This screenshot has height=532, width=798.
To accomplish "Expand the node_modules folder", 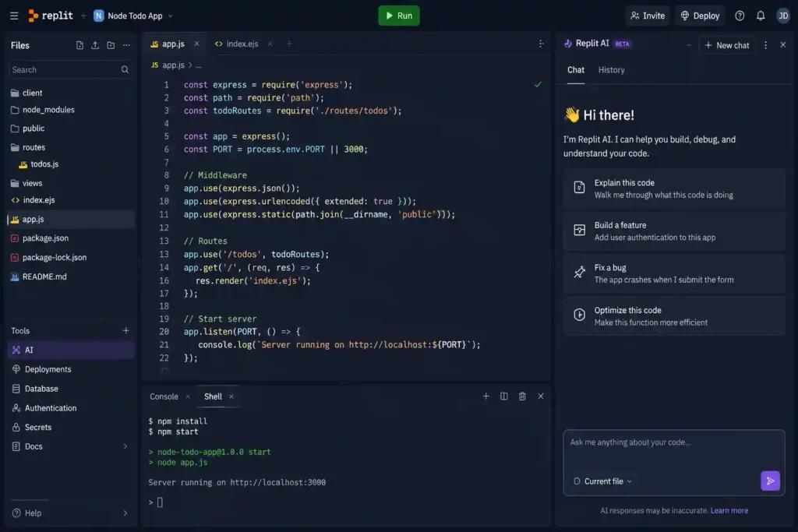I will pos(71,110).
